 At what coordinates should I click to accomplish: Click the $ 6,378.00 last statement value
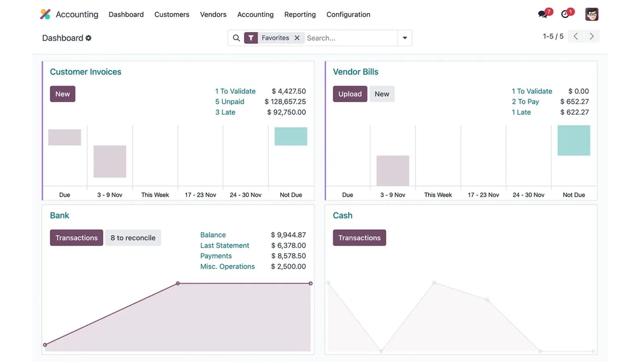288,245
